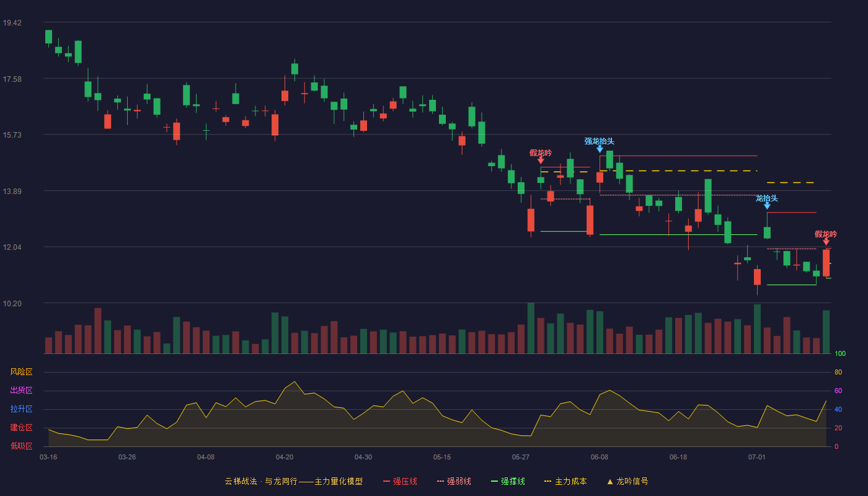Click the 07-01 date label
Viewport: 868px width, 496px height.
coord(757,457)
